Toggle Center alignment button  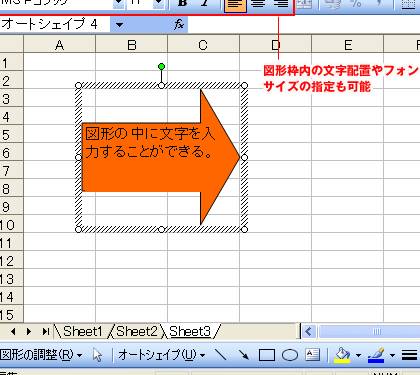[x=258, y=4]
